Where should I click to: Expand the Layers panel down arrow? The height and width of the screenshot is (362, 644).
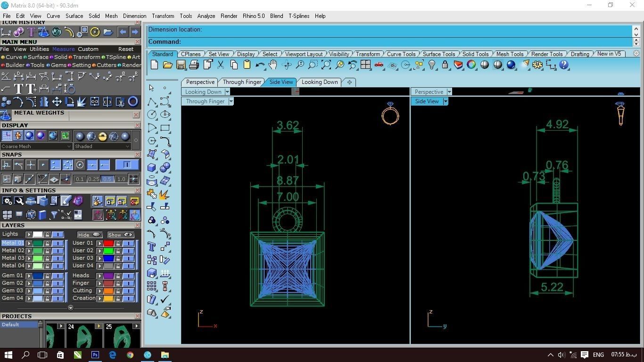click(x=71, y=308)
